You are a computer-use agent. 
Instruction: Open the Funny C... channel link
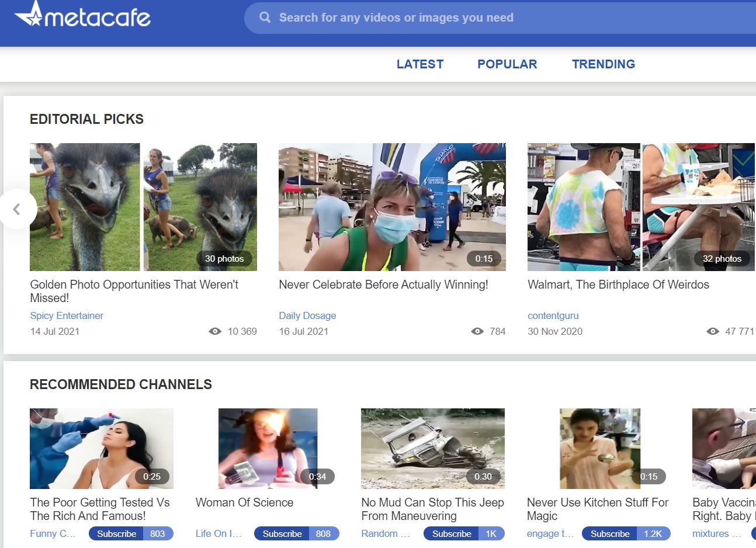coord(53,533)
